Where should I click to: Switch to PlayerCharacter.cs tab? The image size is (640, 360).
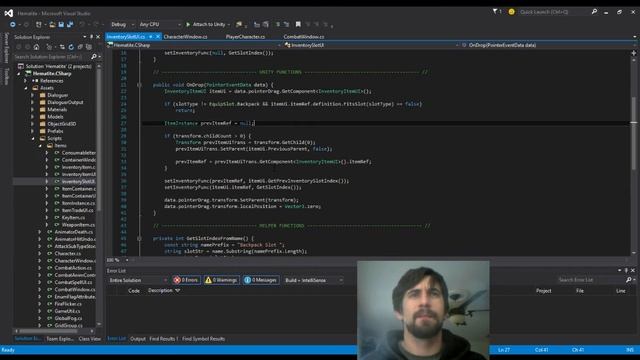245,37
